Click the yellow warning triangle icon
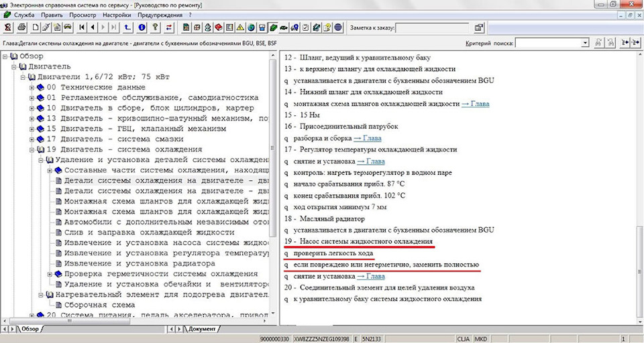The width and height of the screenshot is (644, 343). pyautogui.click(x=240, y=27)
